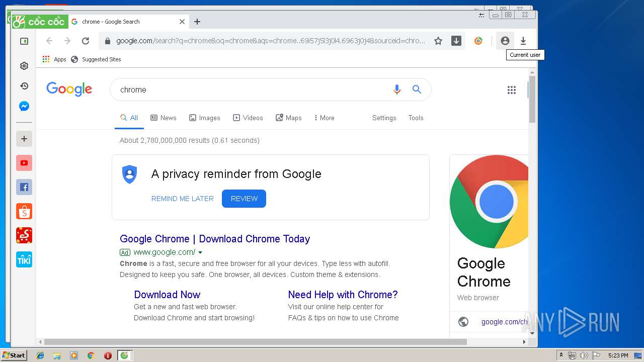
Task: Show hidden system tray icons
Action: coord(561,355)
